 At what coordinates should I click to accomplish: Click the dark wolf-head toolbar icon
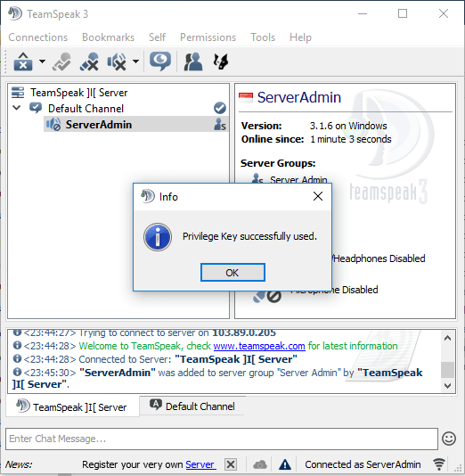click(221, 62)
